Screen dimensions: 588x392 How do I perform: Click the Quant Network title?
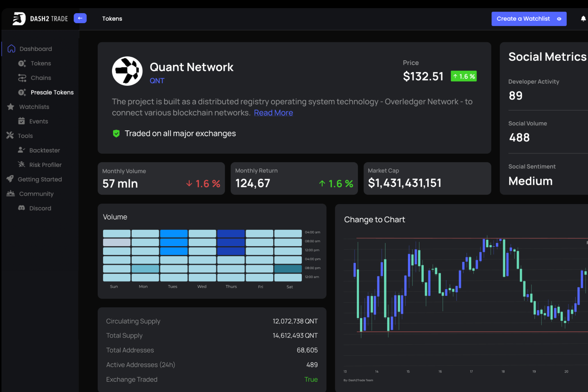(191, 67)
